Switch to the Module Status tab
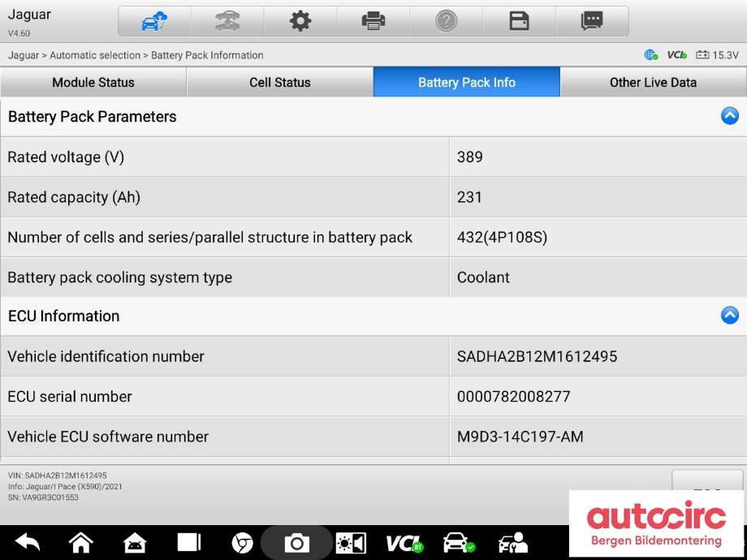The width and height of the screenshot is (747, 560). [x=93, y=83]
